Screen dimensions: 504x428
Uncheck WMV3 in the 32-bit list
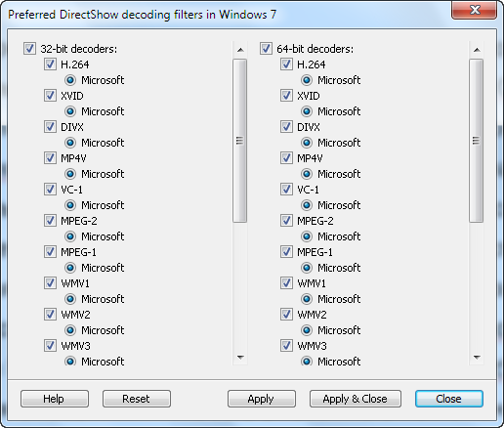click(50, 346)
